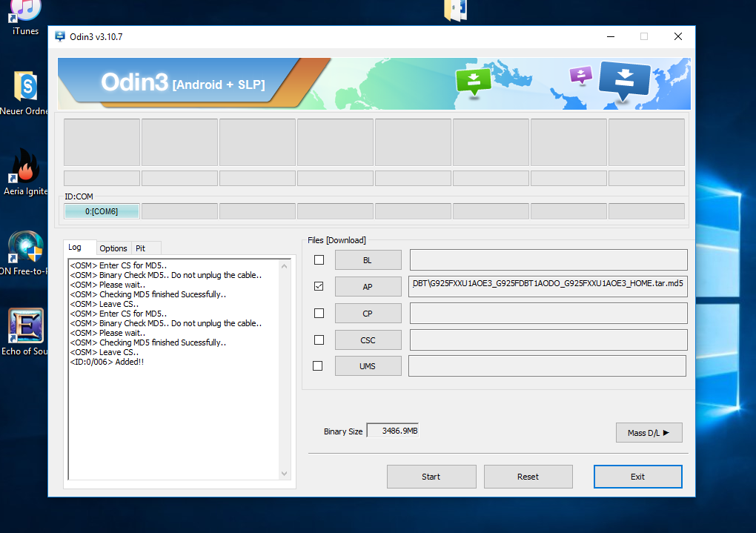Click the Exit button
The image size is (756, 533).
point(637,477)
